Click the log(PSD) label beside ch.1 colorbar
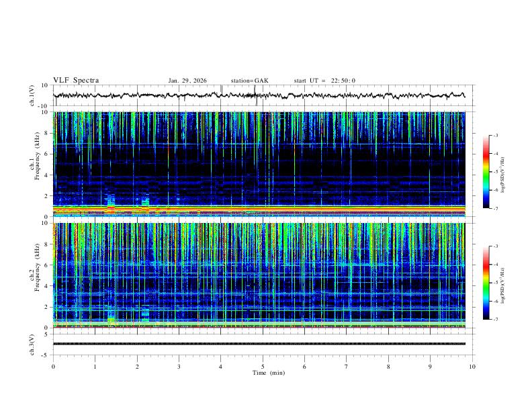The height and width of the screenshot is (411, 532). (x=503, y=175)
